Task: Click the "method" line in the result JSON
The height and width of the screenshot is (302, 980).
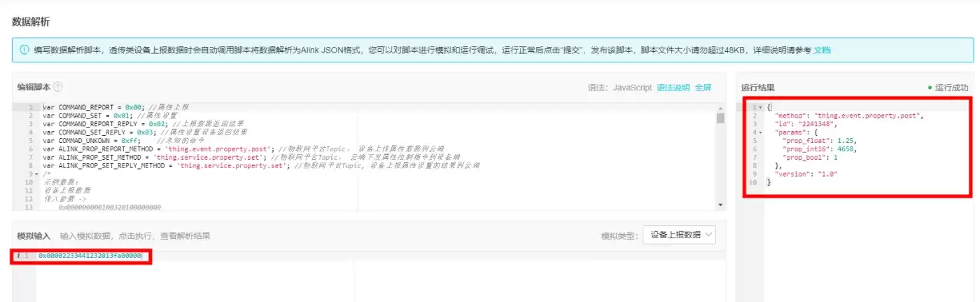Action: pyautogui.click(x=850, y=116)
